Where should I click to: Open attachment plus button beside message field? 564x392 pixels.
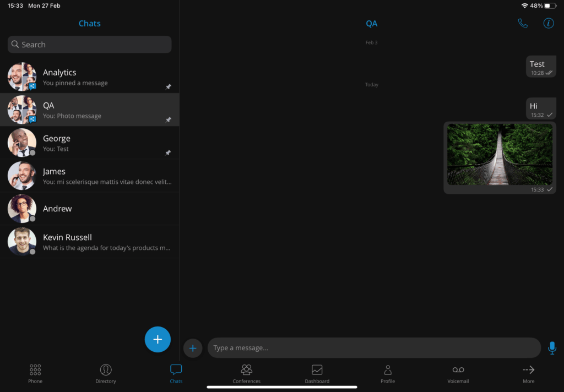pos(193,348)
